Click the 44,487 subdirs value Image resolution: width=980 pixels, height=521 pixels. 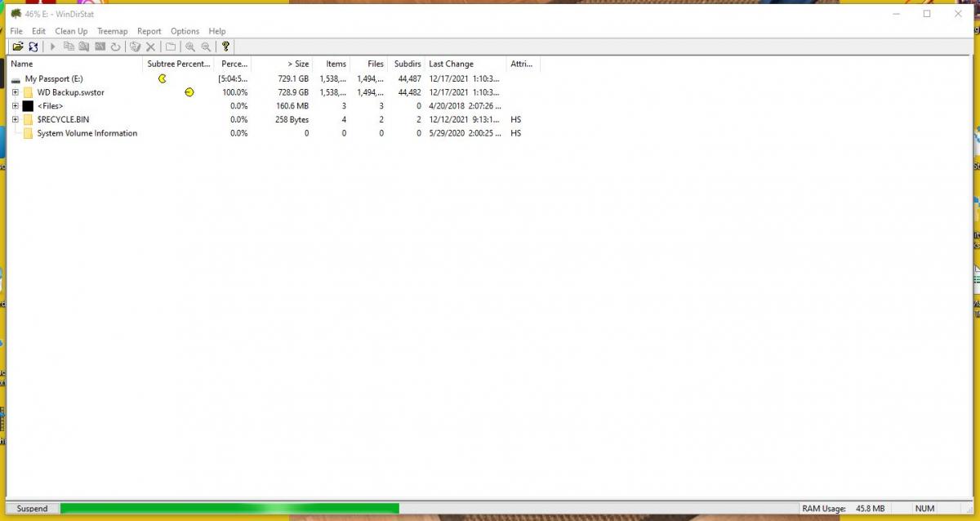[409, 79]
